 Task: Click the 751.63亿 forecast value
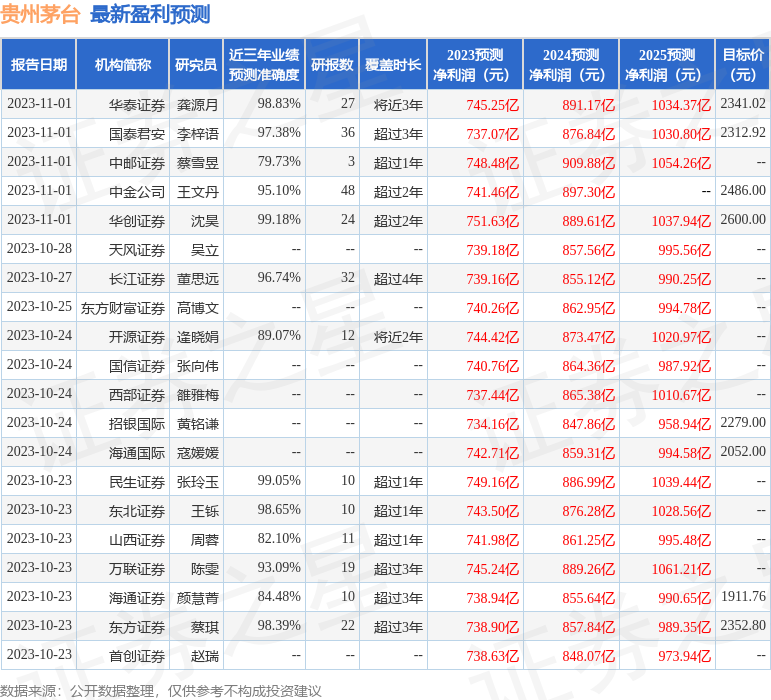coord(493,221)
